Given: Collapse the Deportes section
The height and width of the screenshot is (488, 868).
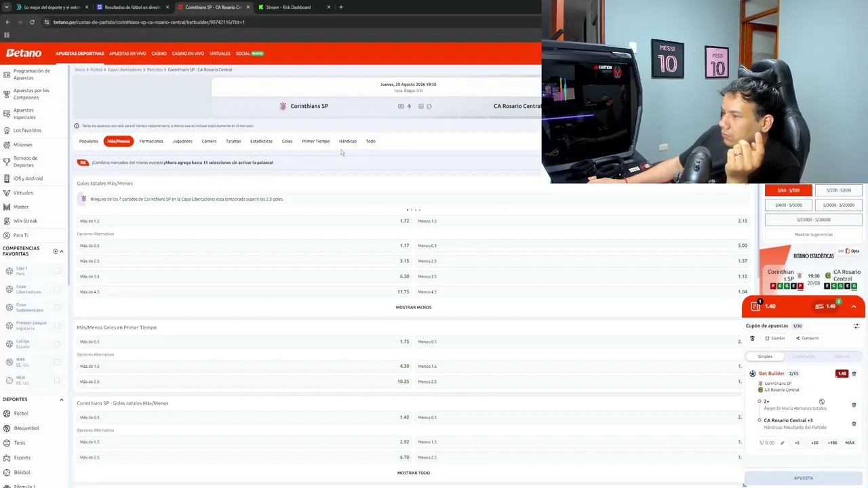Looking at the screenshot, I should point(62,400).
